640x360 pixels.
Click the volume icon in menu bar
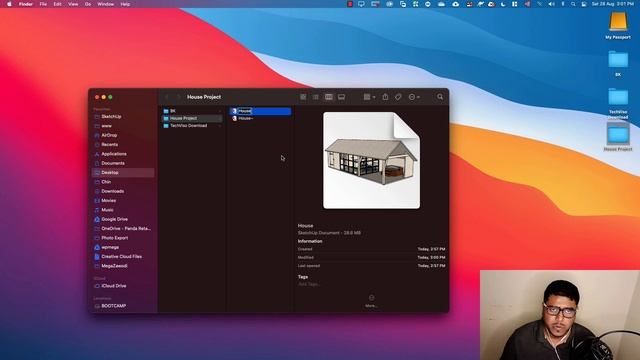tap(551, 4)
